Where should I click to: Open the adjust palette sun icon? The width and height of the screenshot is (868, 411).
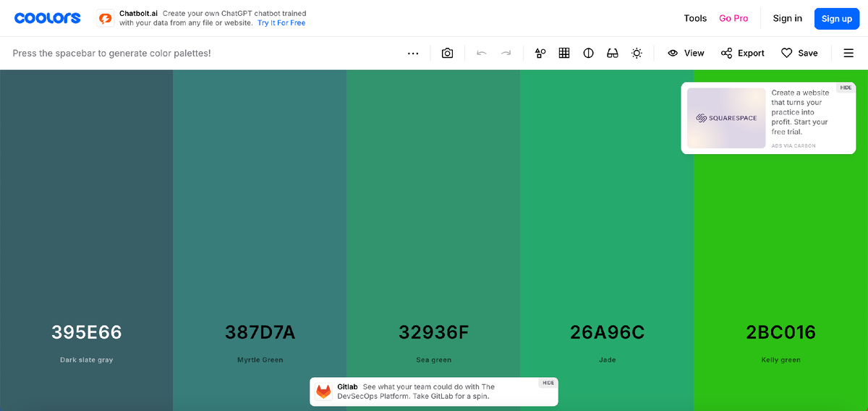(x=637, y=53)
